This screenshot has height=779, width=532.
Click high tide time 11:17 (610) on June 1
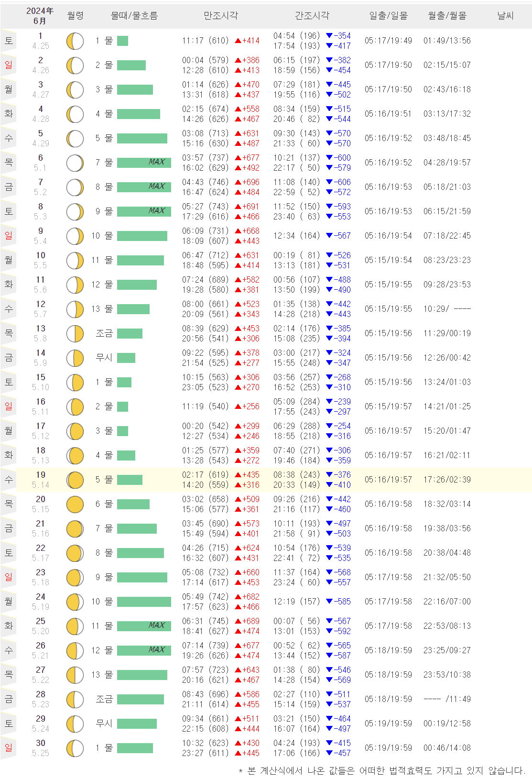[x=205, y=41]
